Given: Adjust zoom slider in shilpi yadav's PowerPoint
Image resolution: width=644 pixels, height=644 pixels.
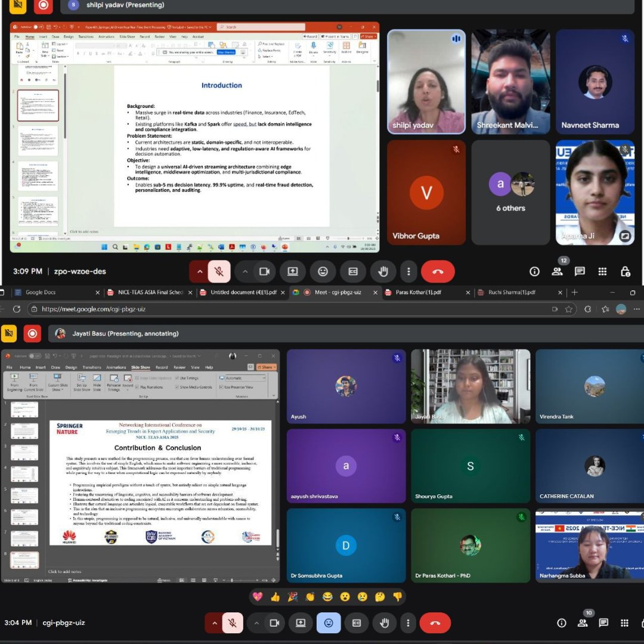Looking at the screenshot, I should (x=348, y=238).
